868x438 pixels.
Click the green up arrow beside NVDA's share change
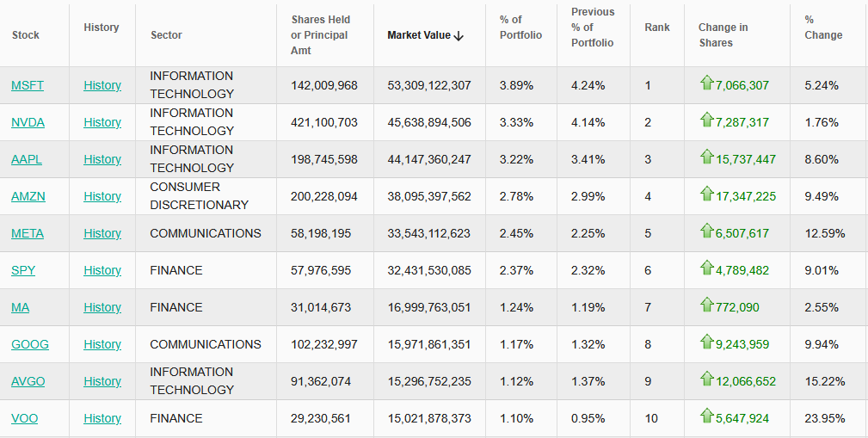706,120
